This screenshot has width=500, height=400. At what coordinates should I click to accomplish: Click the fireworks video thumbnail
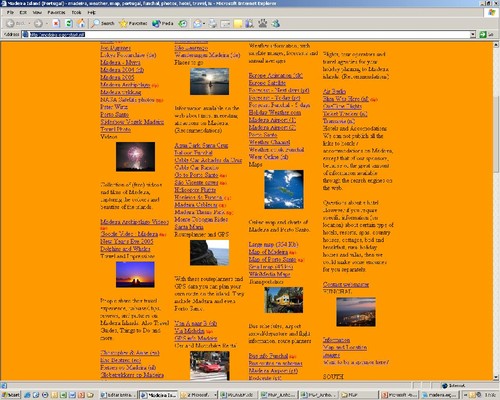[x=135, y=157]
